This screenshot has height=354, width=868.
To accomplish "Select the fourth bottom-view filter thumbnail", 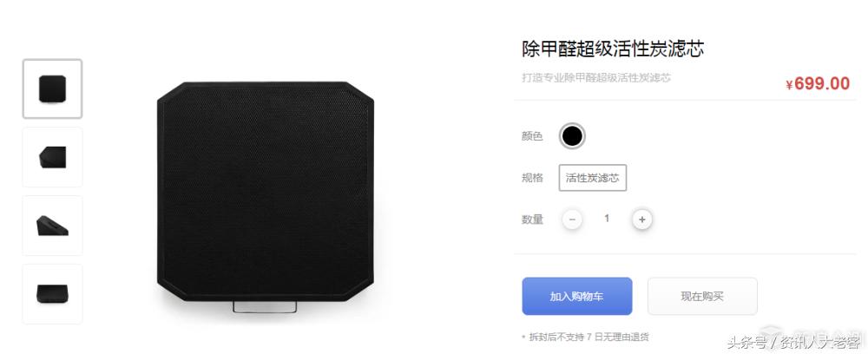I will [53, 294].
